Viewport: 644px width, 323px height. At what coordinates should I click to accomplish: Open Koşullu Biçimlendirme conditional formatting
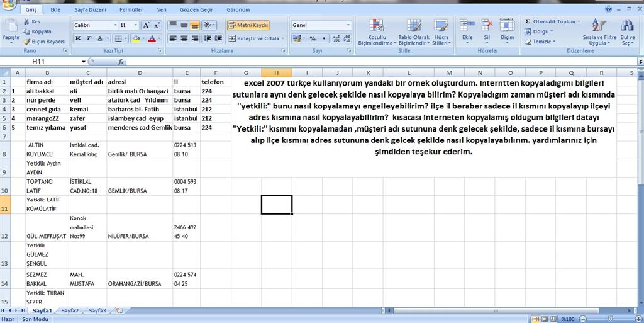click(x=377, y=32)
